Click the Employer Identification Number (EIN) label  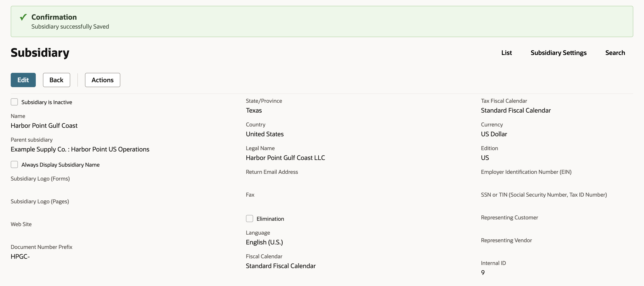(x=526, y=172)
